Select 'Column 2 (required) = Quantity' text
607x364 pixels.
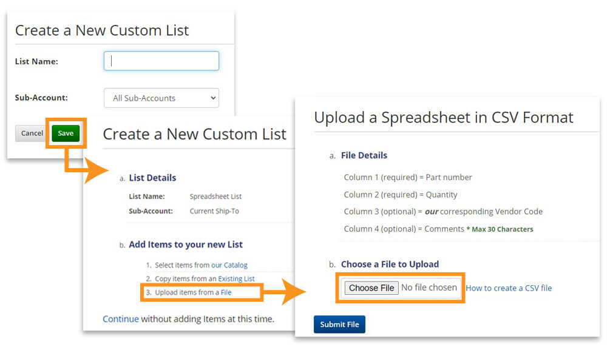(401, 195)
